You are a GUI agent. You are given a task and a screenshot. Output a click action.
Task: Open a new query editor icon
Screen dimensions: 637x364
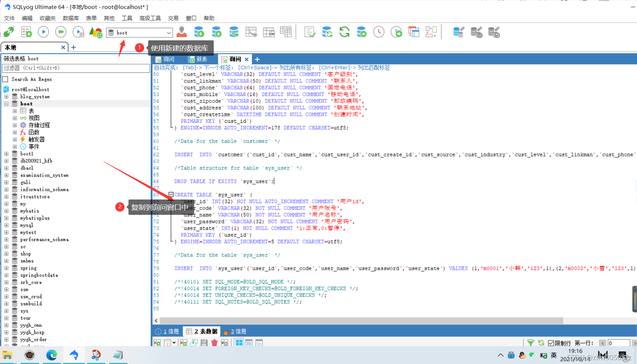pos(26,32)
